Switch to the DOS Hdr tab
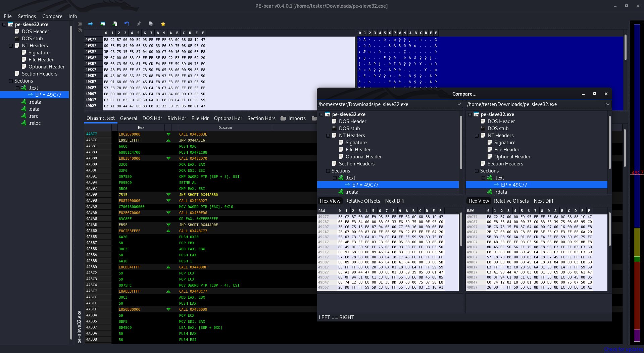Viewport: 644px width, 353px height. (152, 118)
